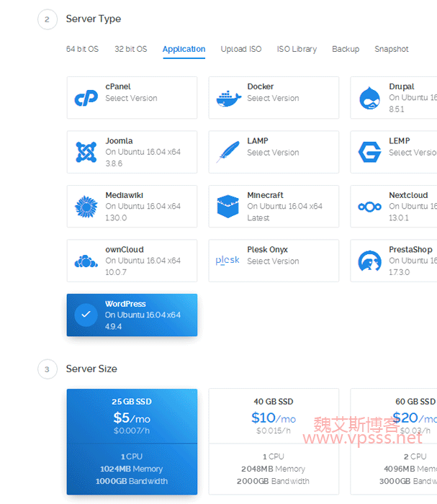Choose the 40 GB SSD $10/mo plan
The width and height of the screenshot is (437, 504).
[x=274, y=441]
